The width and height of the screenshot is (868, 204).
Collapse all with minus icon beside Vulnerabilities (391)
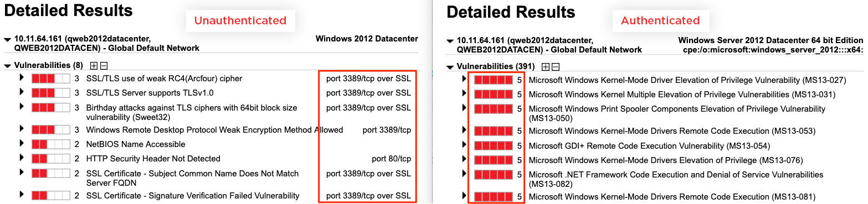click(x=555, y=67)
